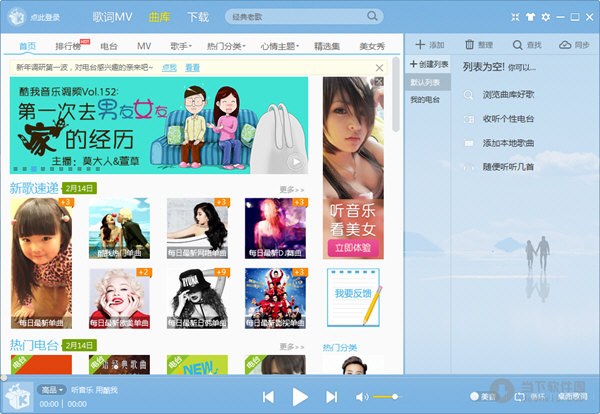Click the 收听个性电台 radio icon
This screenshot has width=600, height=414.
pos(469,119)
